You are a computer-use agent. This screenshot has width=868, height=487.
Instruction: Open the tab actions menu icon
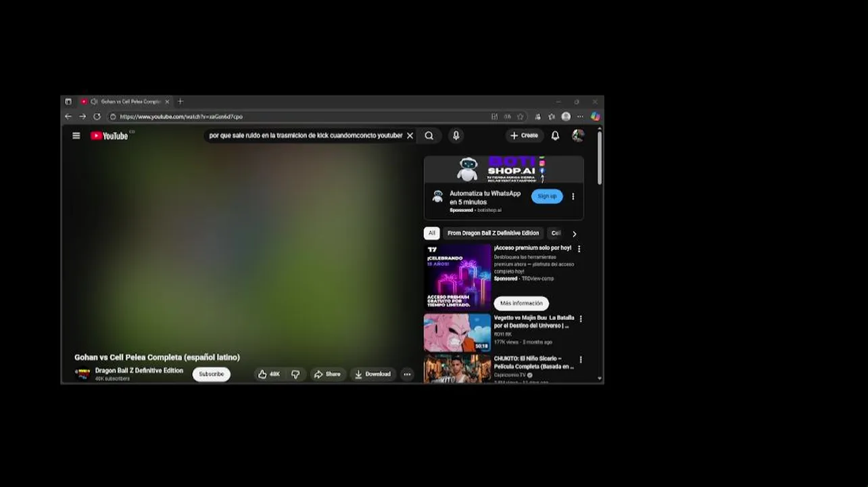point(68,101)
